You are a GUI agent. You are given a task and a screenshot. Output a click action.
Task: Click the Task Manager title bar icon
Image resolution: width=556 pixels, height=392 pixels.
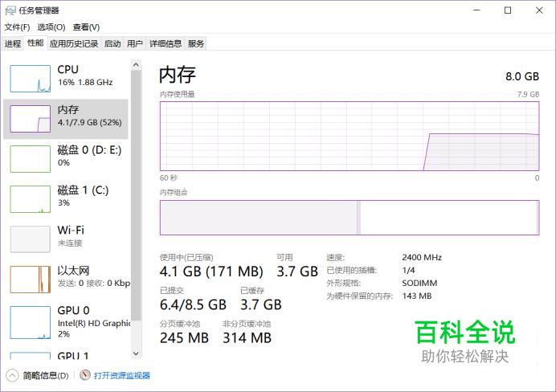coord(10,10)
